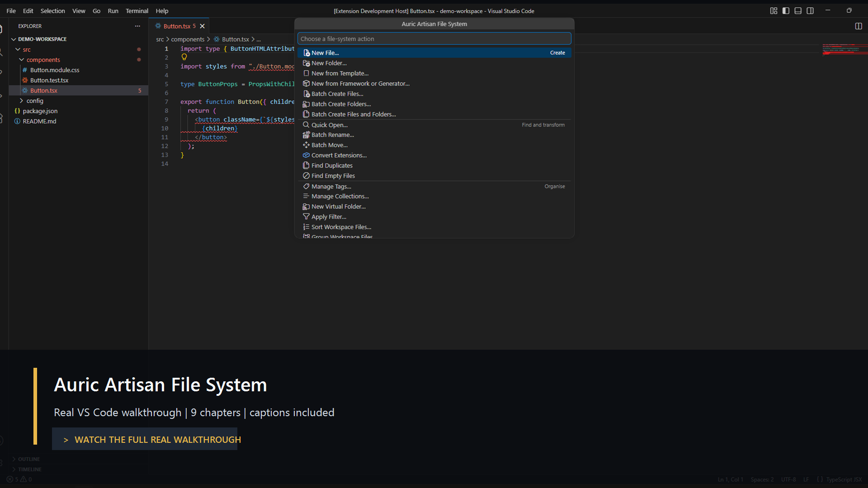Collapse the components folder
The image size is (868, 488).
[x=79, y=60]
